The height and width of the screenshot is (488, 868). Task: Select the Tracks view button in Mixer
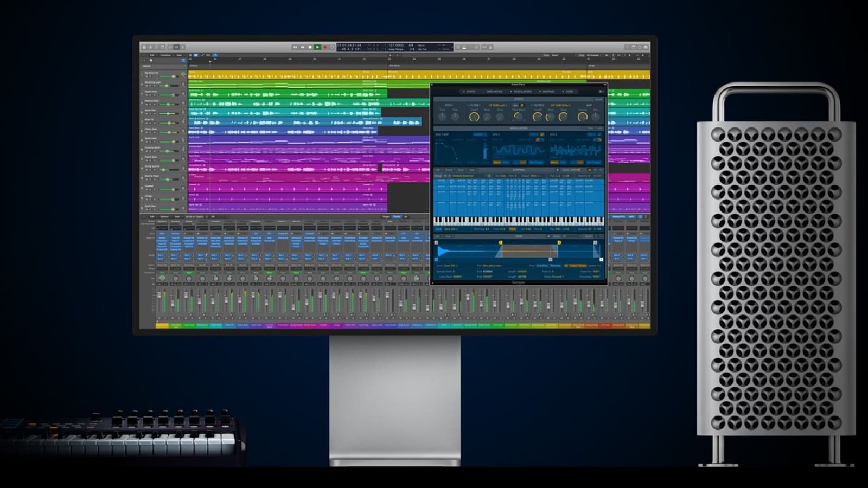click(x=397, y=217)
